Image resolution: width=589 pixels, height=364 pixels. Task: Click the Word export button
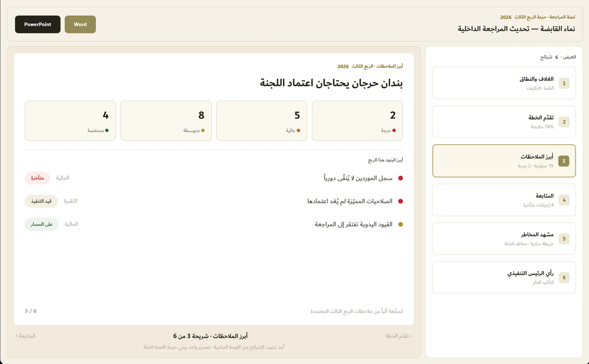[x=80, y=24]
